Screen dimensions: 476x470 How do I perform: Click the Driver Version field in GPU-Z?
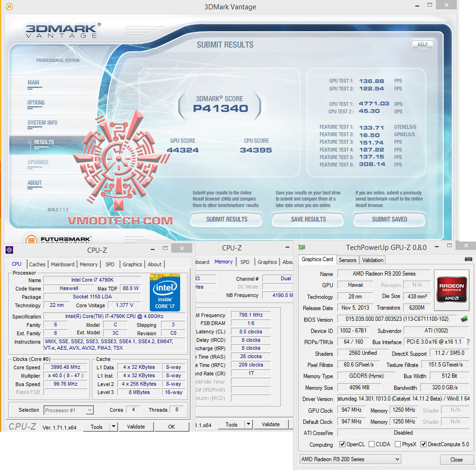coord(404,399)
